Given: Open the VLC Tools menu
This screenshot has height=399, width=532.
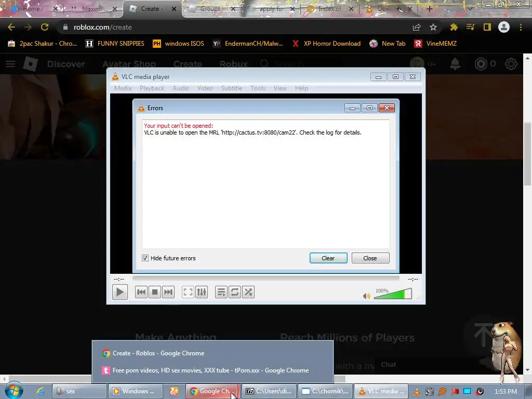Looking at the screenshot, I should 258,88.
